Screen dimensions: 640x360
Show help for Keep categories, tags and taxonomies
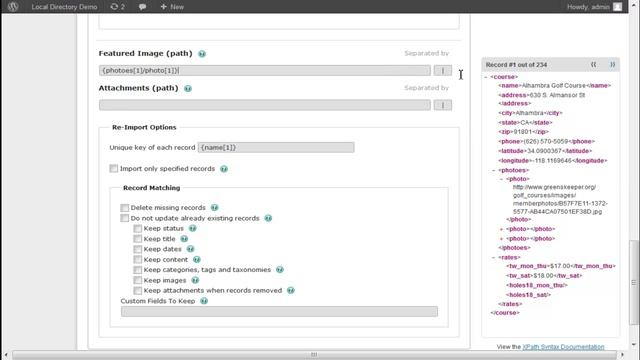(280, 270)
